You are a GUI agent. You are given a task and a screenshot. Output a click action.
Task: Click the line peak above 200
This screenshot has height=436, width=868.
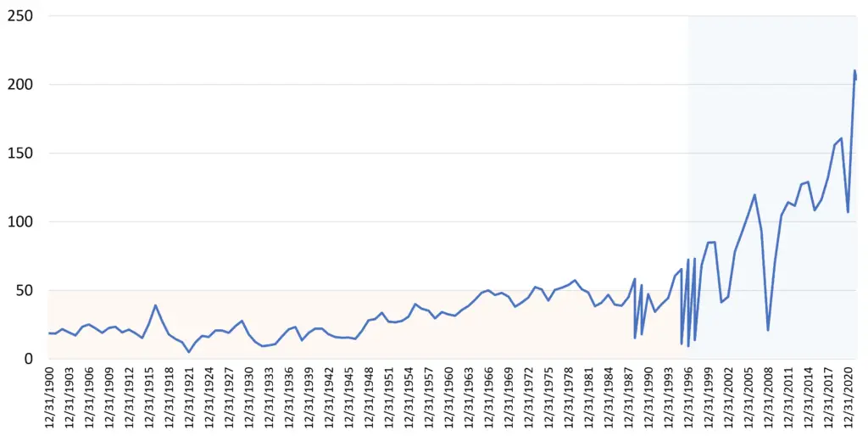(854, 71)
